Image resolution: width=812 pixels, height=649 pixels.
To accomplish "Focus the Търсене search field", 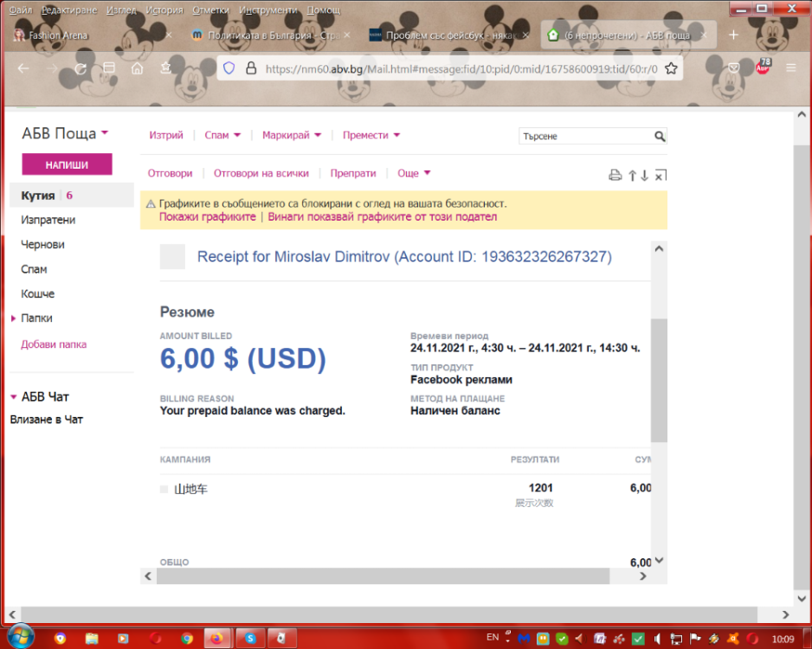I will coord(586,136).
